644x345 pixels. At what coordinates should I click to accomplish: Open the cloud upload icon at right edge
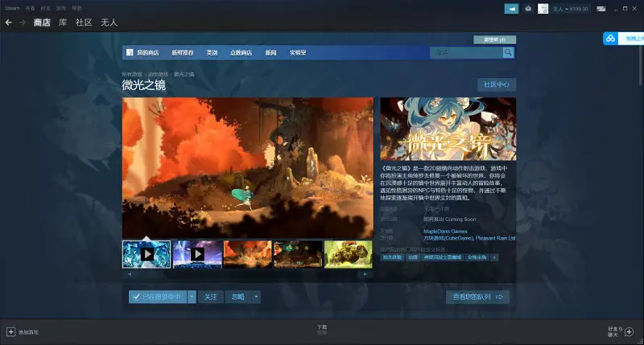tap(610, 39)
